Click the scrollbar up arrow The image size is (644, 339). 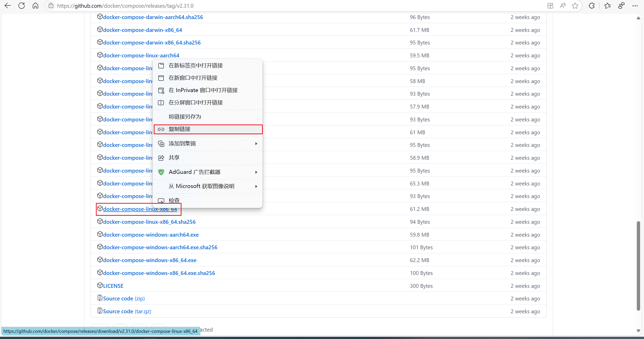point(638,18)
